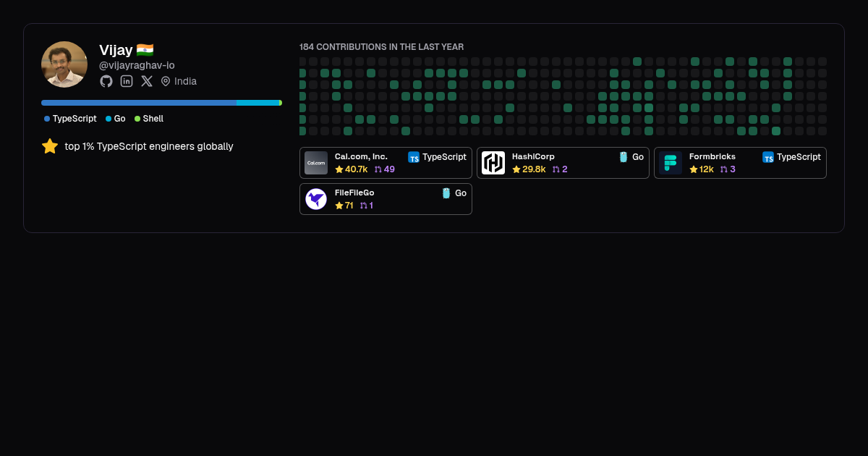Click the "12k" star count on Formbricks
Screen dimensions: 868x456
tap(707, 169)
